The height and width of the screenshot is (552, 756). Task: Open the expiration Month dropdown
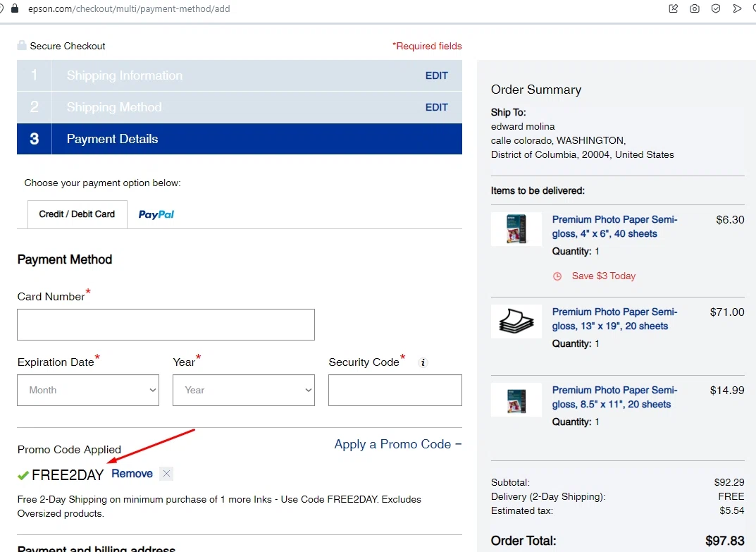point(88,390)
